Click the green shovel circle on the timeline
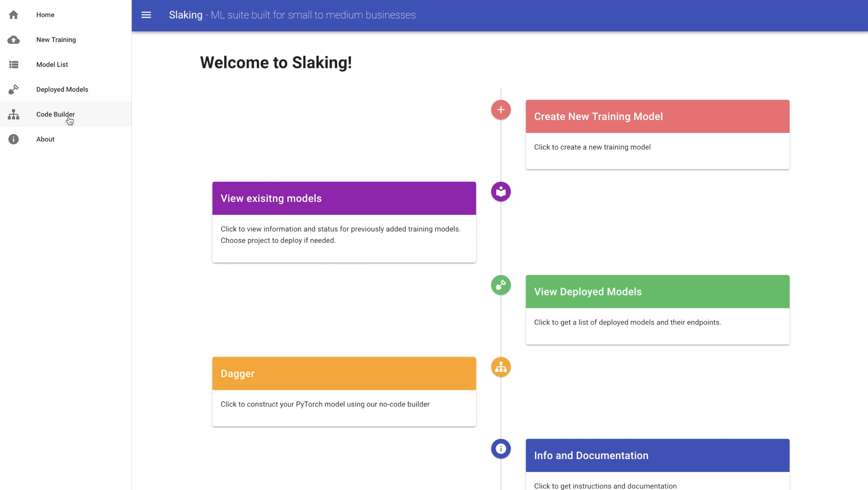The width and height of the screenshot is (868, 490). (501, 285)
